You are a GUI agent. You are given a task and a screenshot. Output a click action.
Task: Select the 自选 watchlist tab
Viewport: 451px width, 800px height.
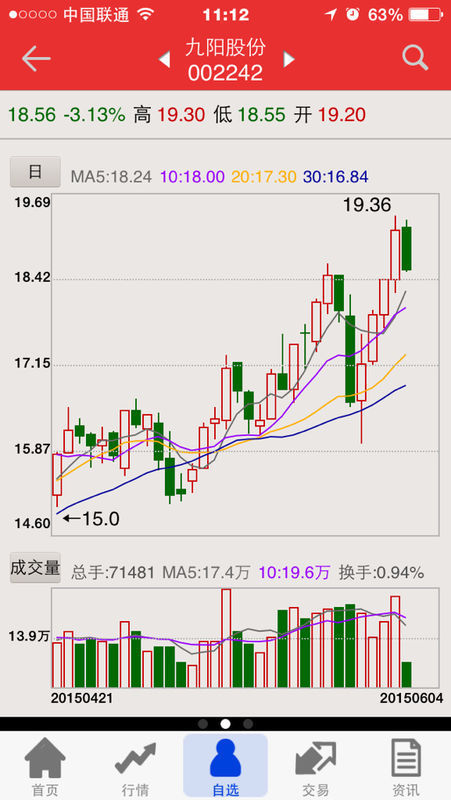(x=226, y=766)
